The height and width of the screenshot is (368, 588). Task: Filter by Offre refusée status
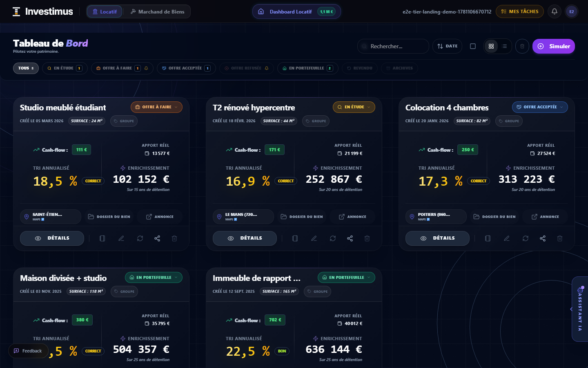pos(246,68)
